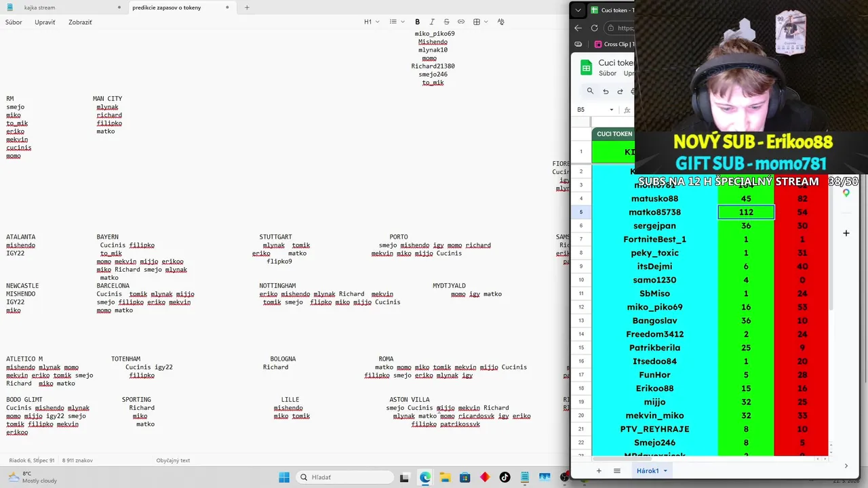
Task: Add a new sheet with plus
Action: click(598, 470)
